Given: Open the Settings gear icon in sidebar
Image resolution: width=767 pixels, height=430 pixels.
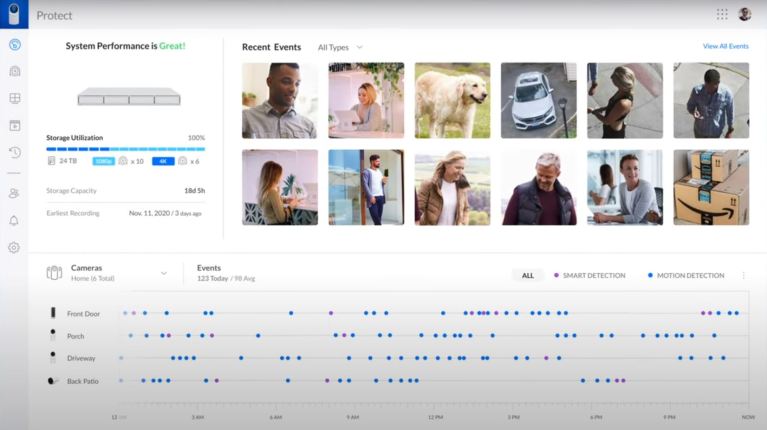Looking at the screenshot, I should 14,248.
